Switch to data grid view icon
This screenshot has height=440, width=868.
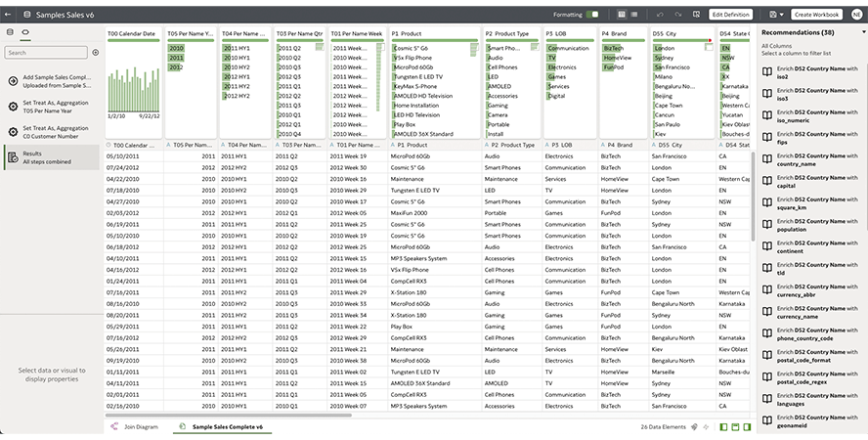[622, 15]
